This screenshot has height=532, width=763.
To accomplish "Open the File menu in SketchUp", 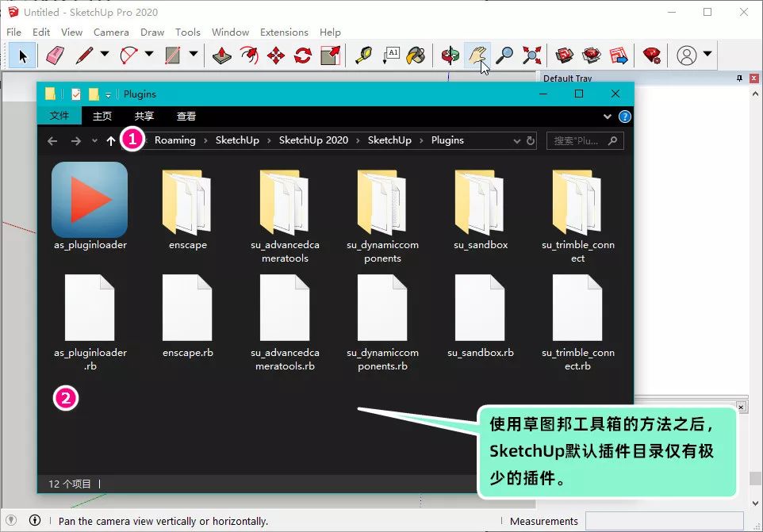I will point(13,32).
